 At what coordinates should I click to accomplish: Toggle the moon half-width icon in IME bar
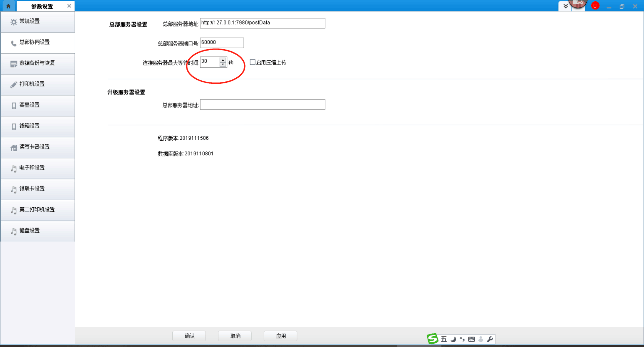453,339
